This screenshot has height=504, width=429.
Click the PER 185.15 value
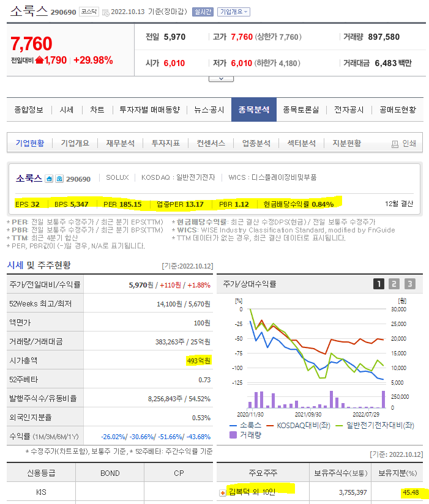pos(130,204)
